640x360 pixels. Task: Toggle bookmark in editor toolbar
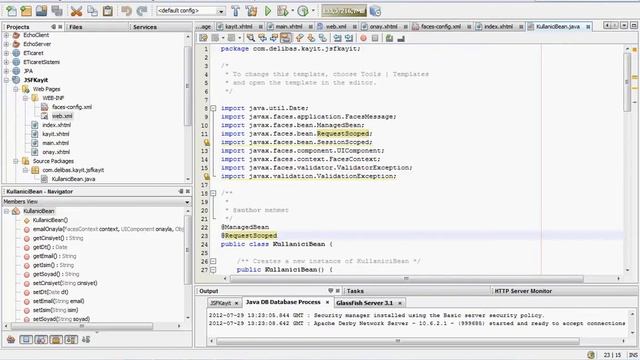coord(323,38)
